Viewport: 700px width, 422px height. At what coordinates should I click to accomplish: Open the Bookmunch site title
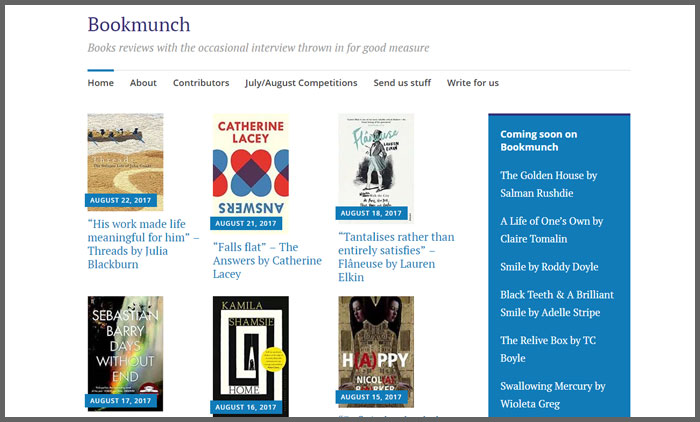(x=139, y=25)
